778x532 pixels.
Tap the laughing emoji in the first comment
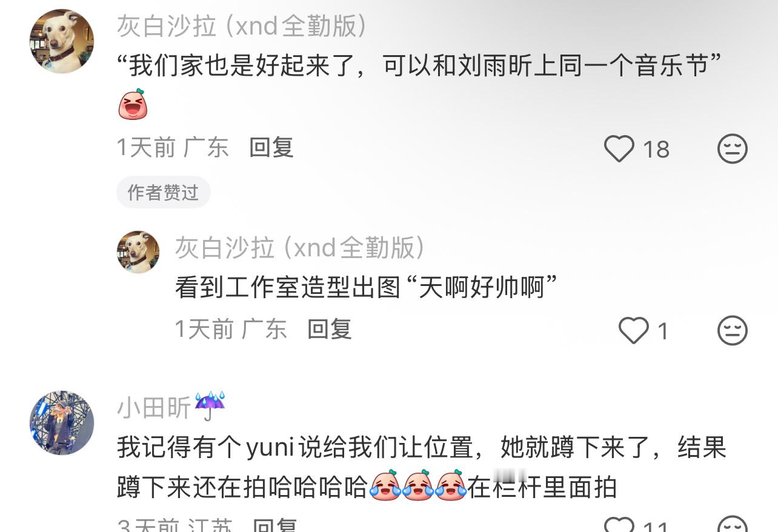pyautogui.click(x=132, y=104)
